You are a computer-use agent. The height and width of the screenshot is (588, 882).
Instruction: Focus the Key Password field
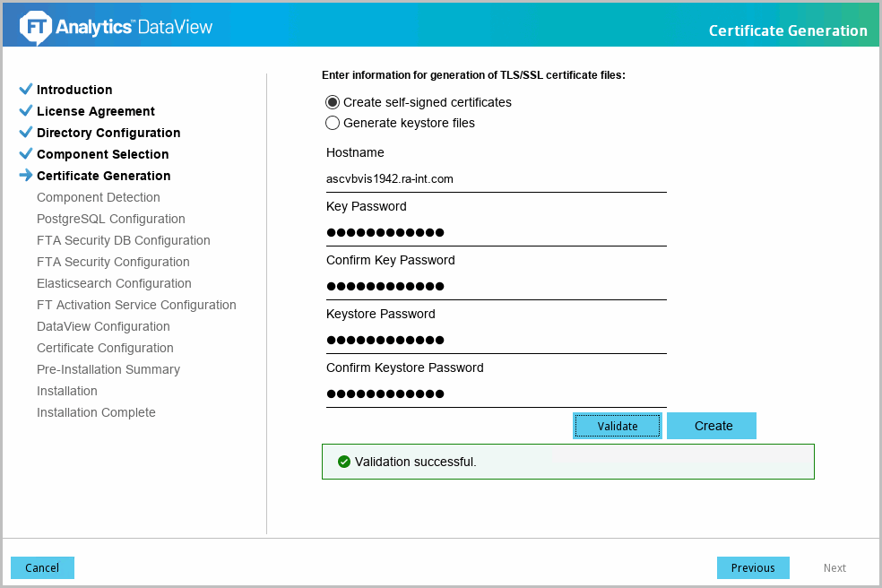pyautogui.click(x=496, y=233)
